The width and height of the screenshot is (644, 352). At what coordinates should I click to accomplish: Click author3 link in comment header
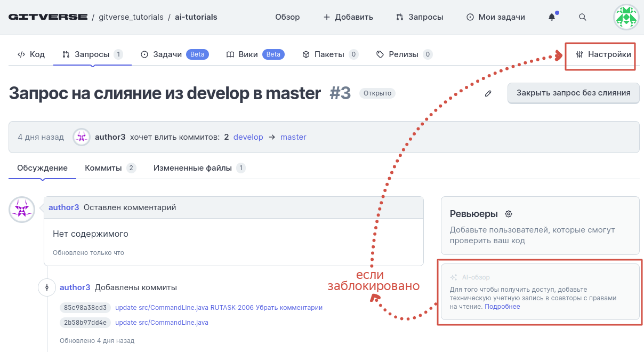pos(64,207)
